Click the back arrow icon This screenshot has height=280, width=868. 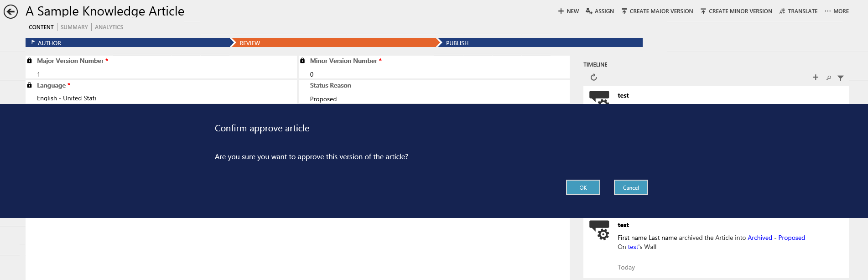pyautogui.click(x=10, y=11)
